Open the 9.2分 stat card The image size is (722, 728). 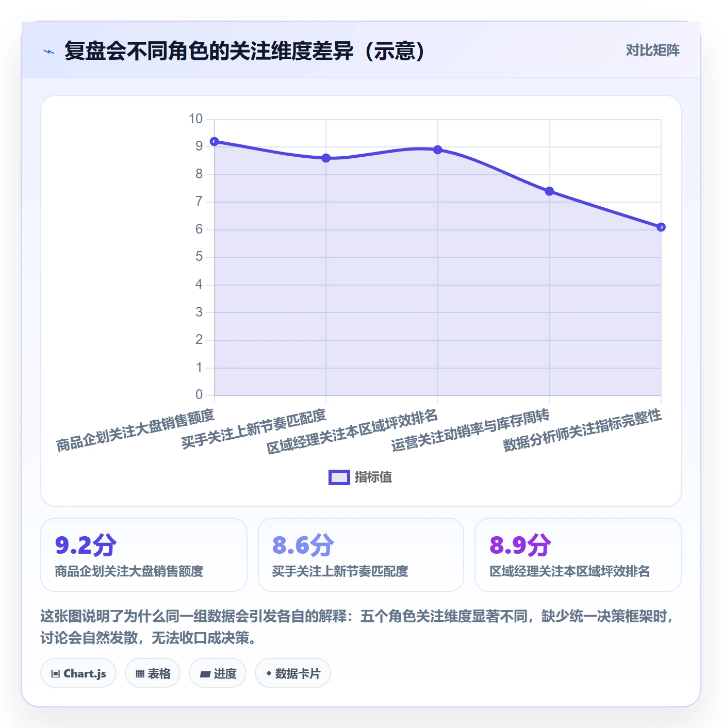(x=144, y=555)
